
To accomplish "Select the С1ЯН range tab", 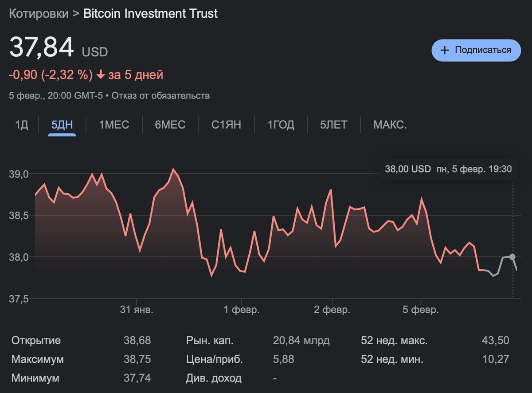I will (x=227, y=125).
